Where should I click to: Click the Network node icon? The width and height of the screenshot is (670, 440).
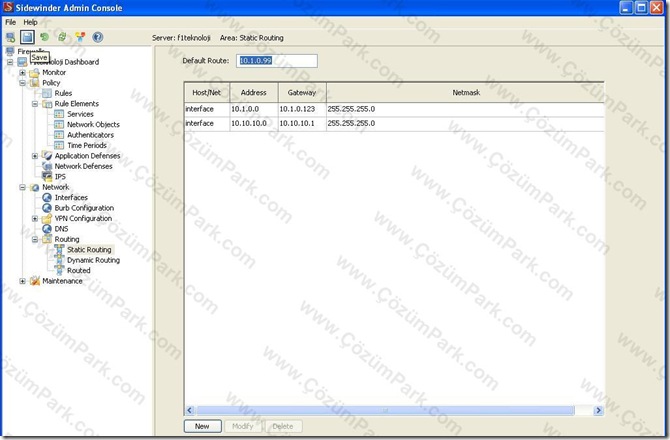coord(35,187)
